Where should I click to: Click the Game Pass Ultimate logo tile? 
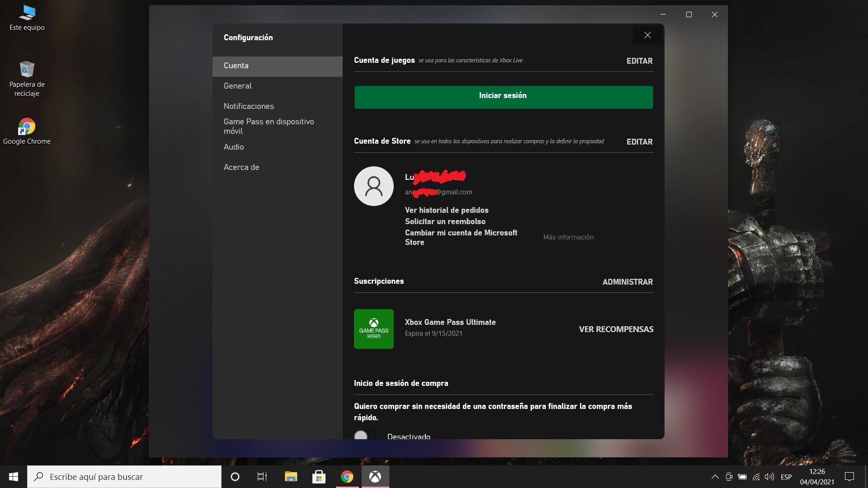[x=374, y=329]
